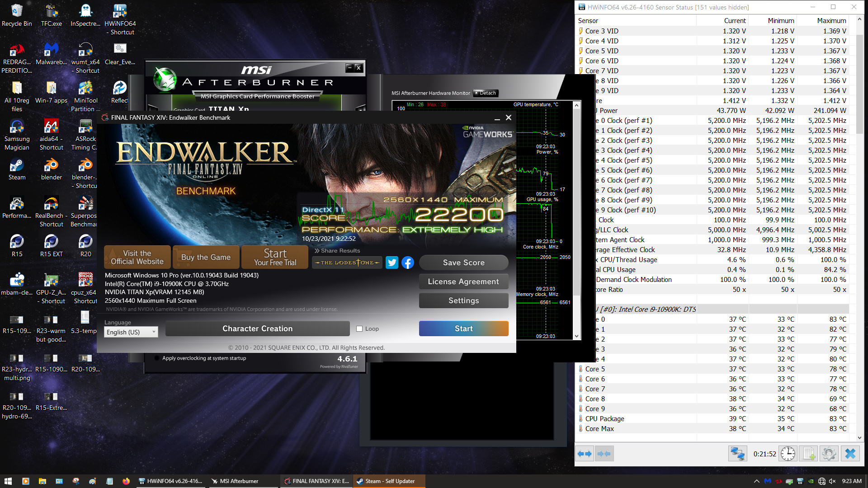Launch the TFC.exe desktop icon

[51, 15]
